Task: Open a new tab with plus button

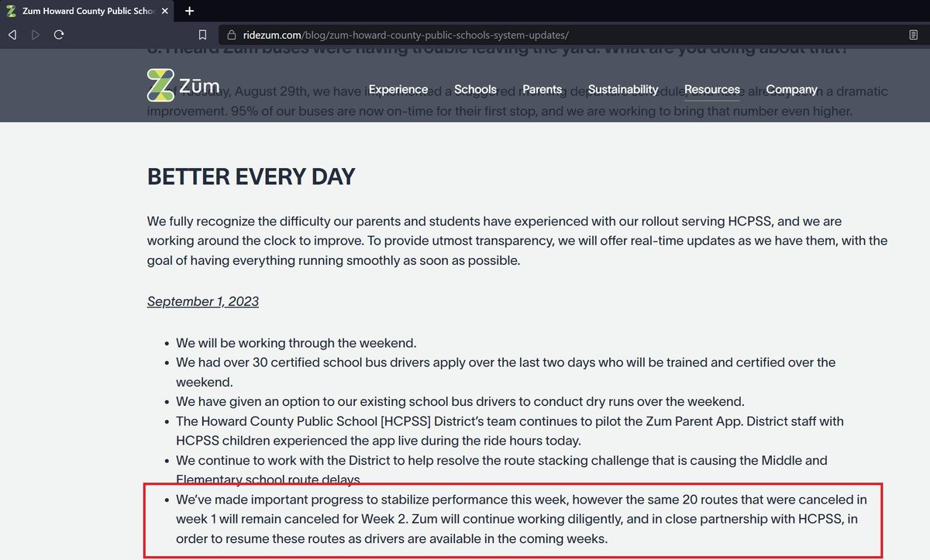Action: click(190, 11)
